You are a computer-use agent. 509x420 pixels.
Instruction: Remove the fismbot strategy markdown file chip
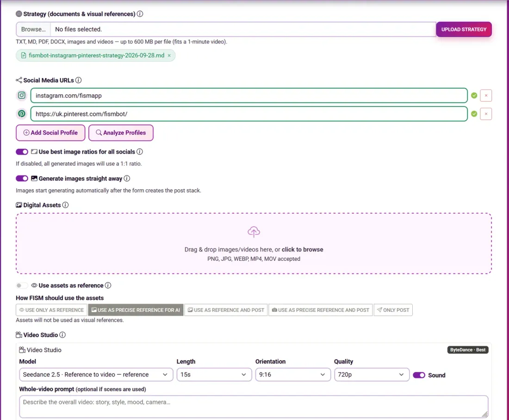169,56
